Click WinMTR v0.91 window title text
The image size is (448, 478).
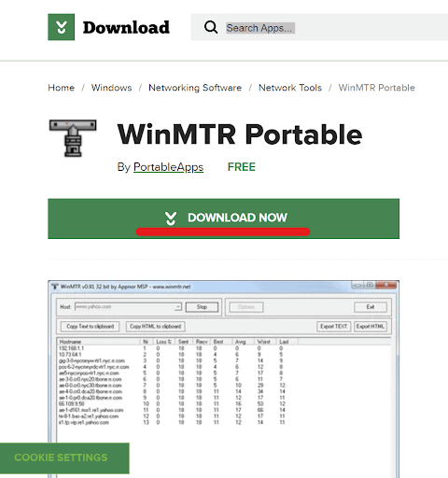[125, 287]
